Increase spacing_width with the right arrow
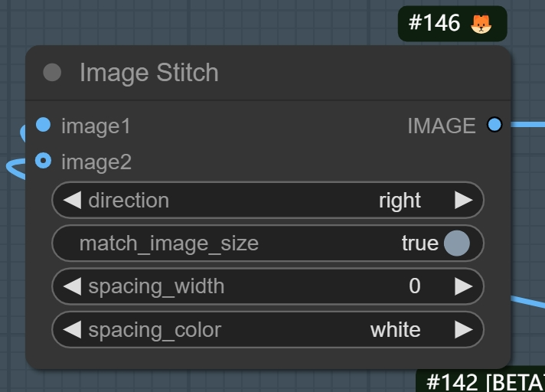Viewport: 545px width, 392px height. pyautogui.click(x=463, y=286)
